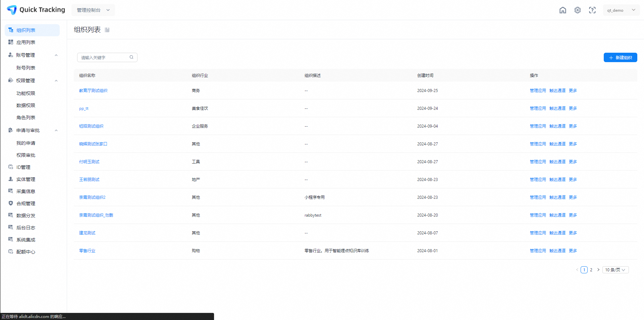Click the 组织行业 column header
The height and width of the screenshot is (320, 644).
click(x=200, y=76)
